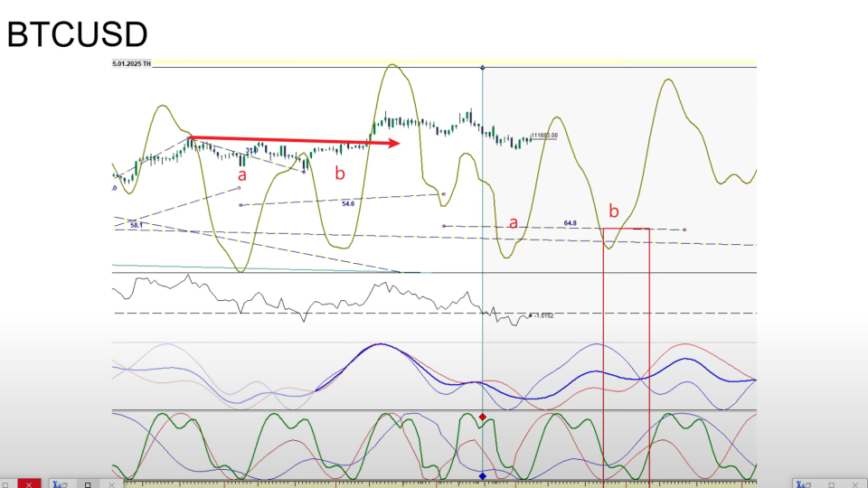Screen dimensions: 868x488
Task: Click the cursor handle at the top of the vertical line
Action: click(x=483, y=67)
